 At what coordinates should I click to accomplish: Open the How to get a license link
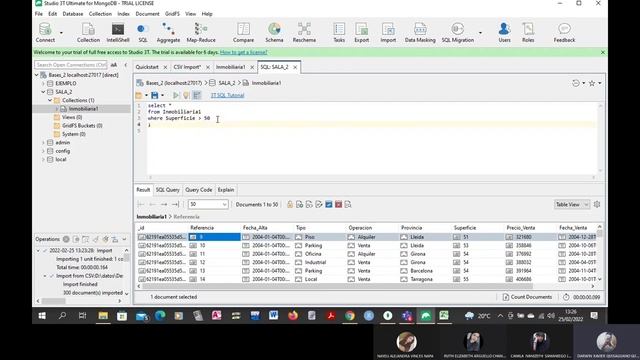click(244, 52)
